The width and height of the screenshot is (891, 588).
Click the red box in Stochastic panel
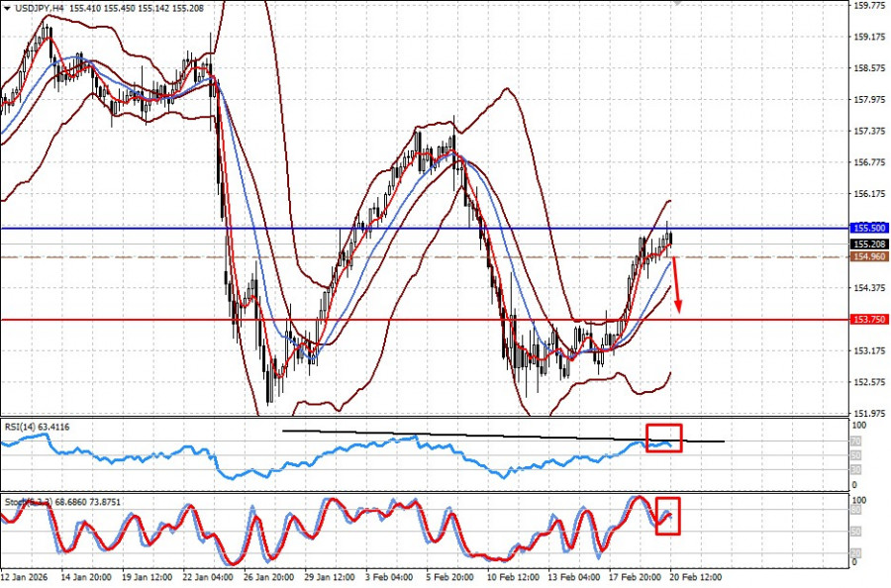(668, 516)
